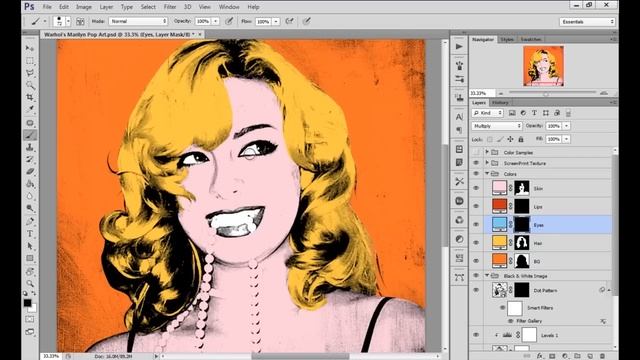Select the Move tool

[29, 49]
